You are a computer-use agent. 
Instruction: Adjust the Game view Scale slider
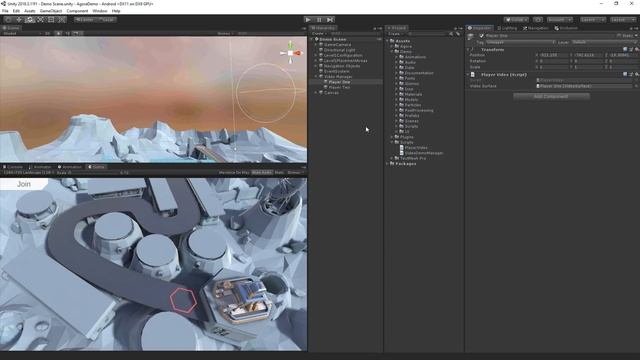click(x=94, y=173)
